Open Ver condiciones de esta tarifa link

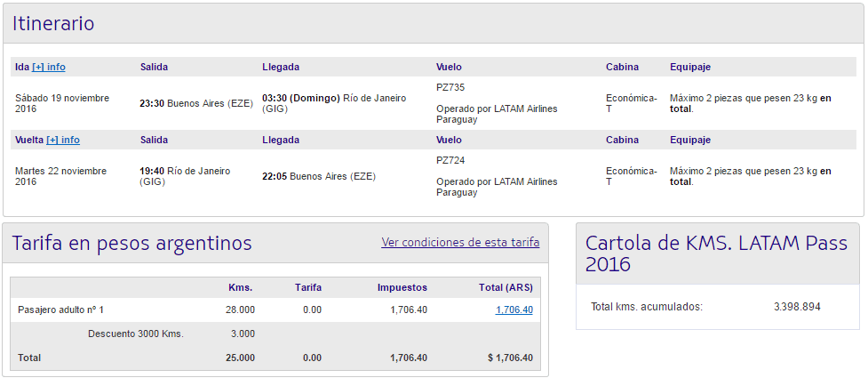460,243
